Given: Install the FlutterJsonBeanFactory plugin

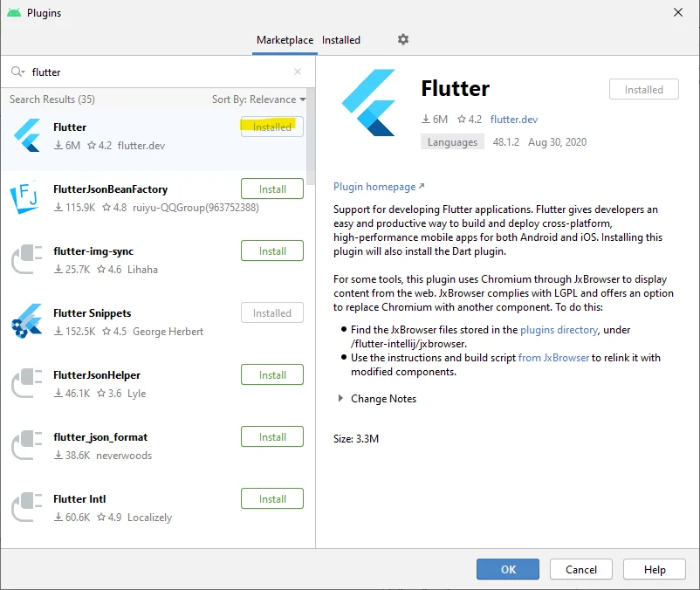Looking at the screenshot, I should [272, 189].
